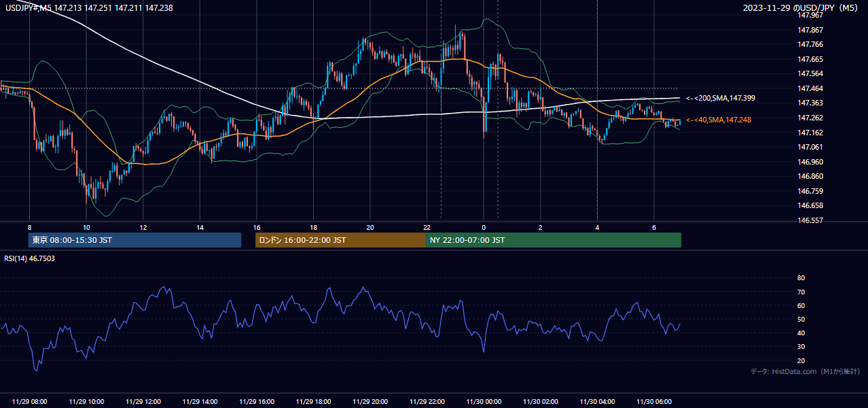Click price axis value 147.363

point(811,103)
